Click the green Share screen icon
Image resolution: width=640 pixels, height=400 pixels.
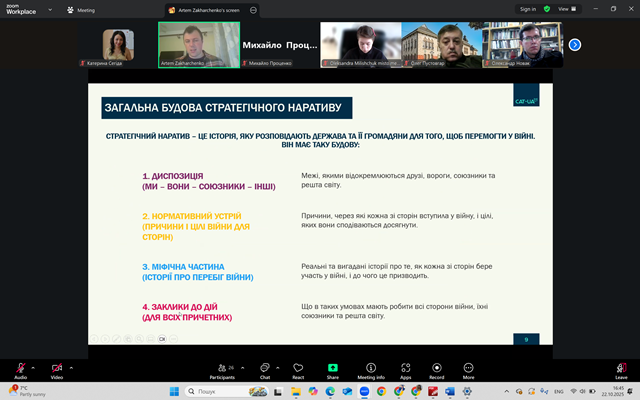(x=332, y=368)
